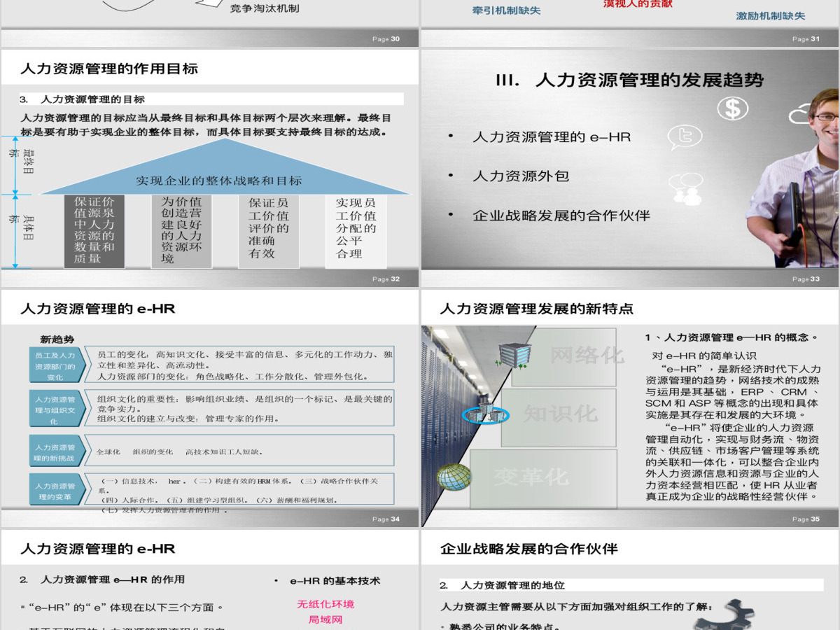
Task: Click the dollar sign icon on slide 33
Action: (733, 108)
